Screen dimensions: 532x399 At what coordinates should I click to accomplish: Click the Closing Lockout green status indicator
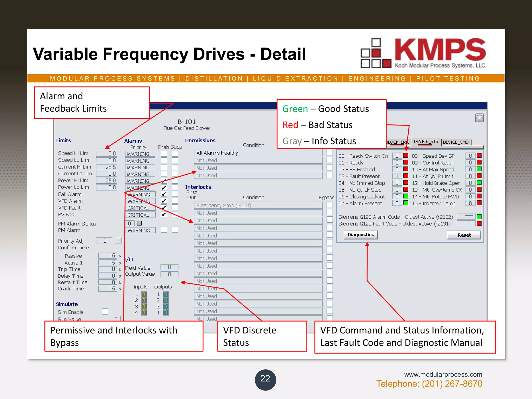coord(406,196)
